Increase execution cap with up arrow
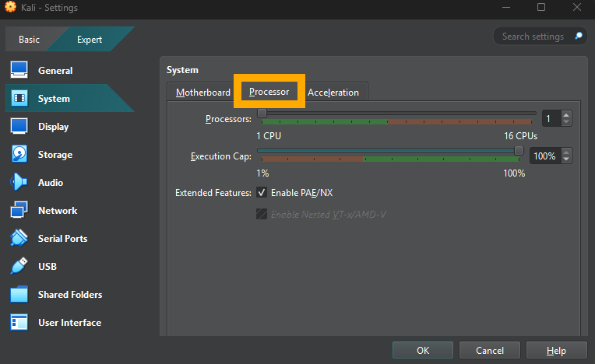This screenshot has width=595, height=364. pos(566,152)
